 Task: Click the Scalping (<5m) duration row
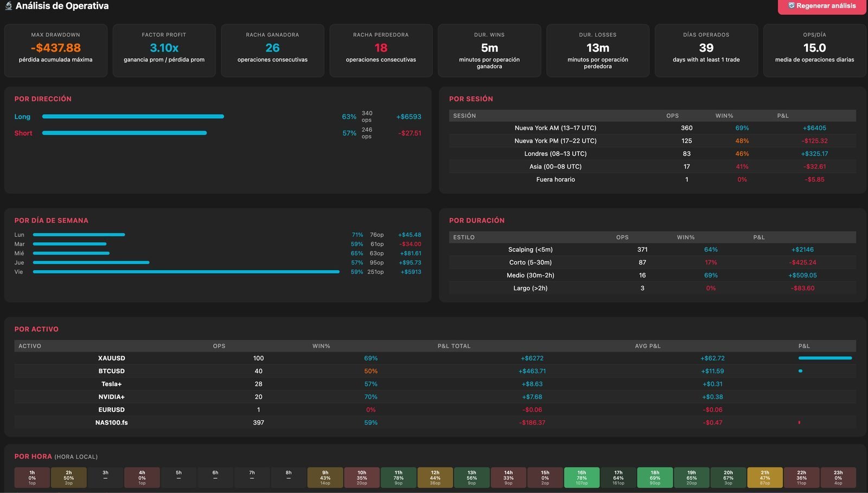point(653,250)
